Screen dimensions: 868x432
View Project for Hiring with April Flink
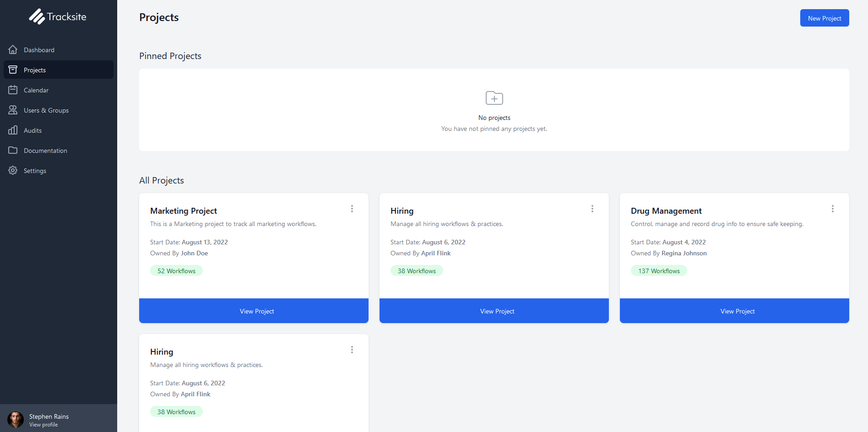click(x=494, y=311)
